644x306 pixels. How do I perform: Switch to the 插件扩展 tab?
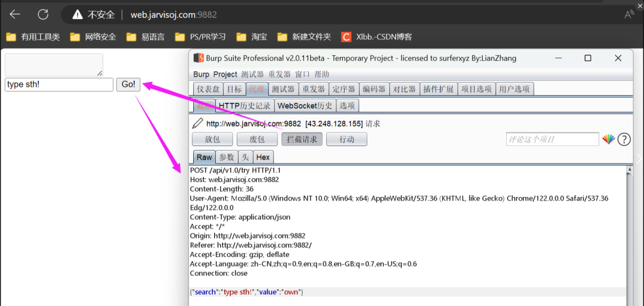tap(438, 89)
